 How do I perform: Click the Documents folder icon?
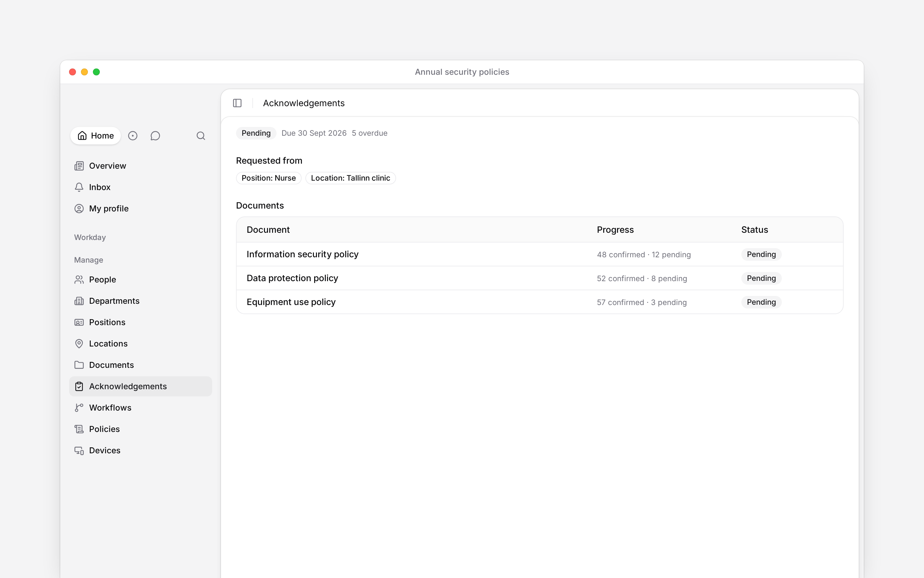(79, 365)
